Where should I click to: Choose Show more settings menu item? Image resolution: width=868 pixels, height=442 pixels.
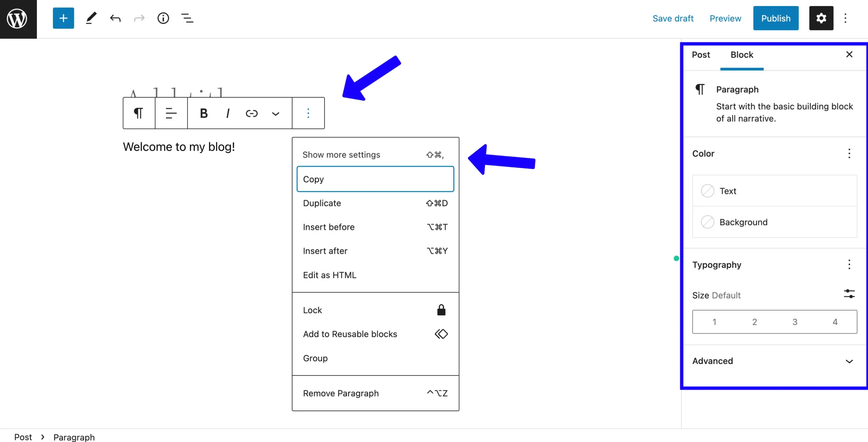coord(375,155)
